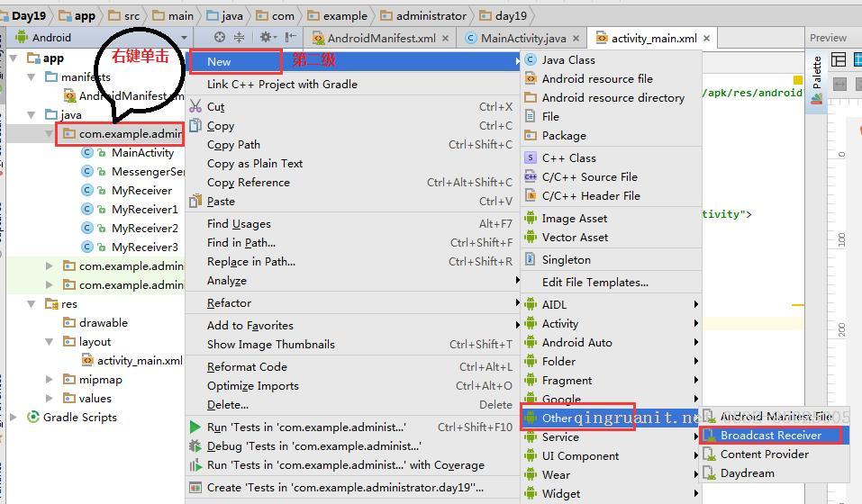Choose Optimize Imports
This screenshot has height=504, width=862.
pyautogui.click(x=353, y=385)
